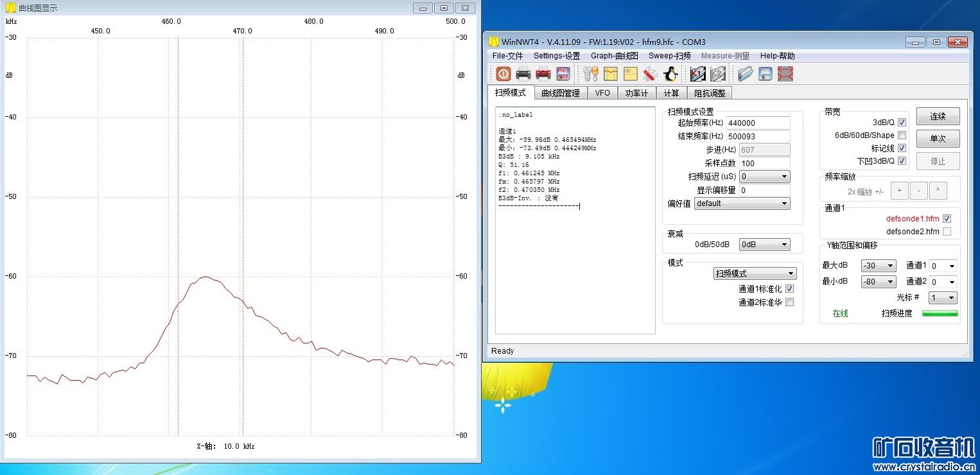The height and width of the screenshot is (475, 980).
Task: Click the 连续 continuous sweep button
Action: [938, 116]
